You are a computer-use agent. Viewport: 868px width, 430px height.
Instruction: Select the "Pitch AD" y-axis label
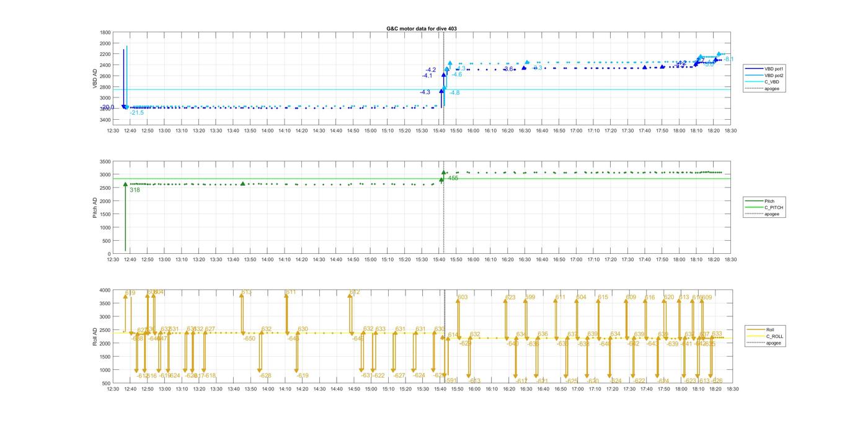(95, 207)
